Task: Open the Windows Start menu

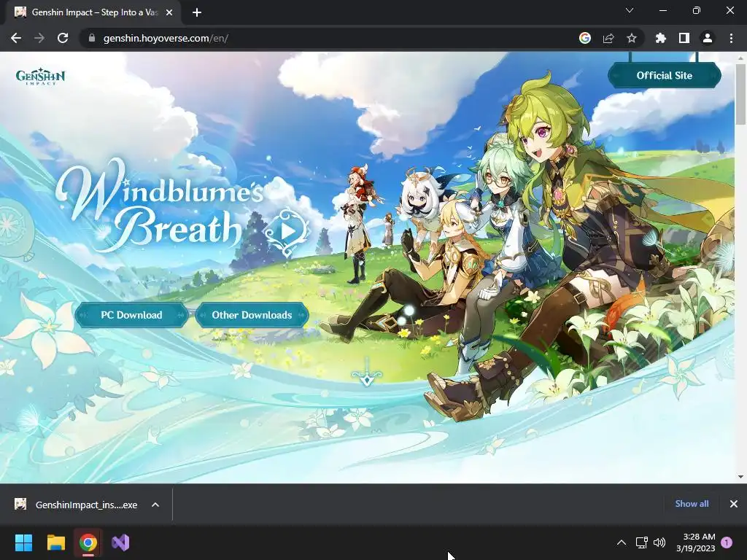Action: tap(23, 542)
